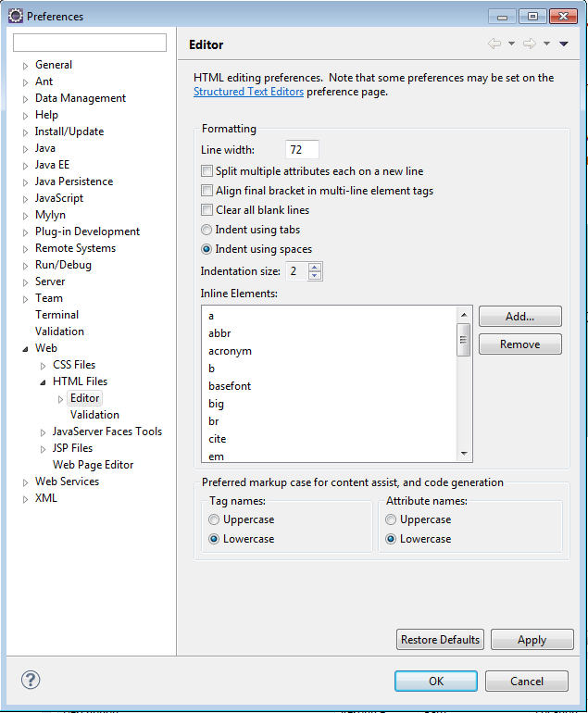This screenshot has height=713, width=588.
Task: Click the Cancel button
Action: tap(527, 681)
